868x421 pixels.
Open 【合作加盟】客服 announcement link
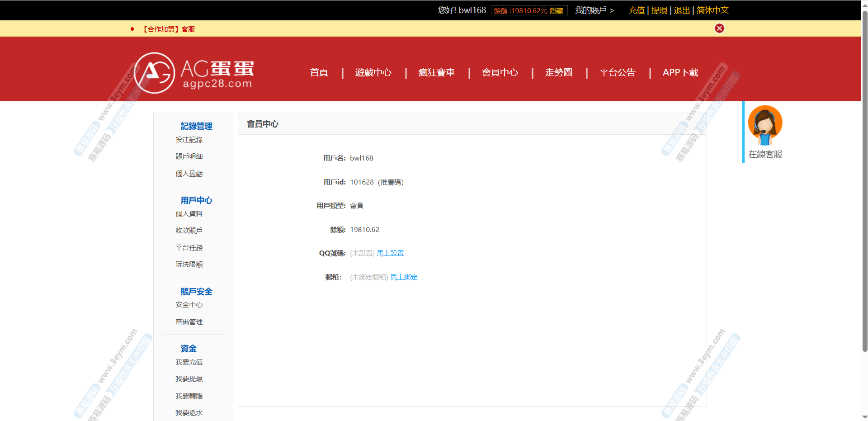click(x=169, y=29)
